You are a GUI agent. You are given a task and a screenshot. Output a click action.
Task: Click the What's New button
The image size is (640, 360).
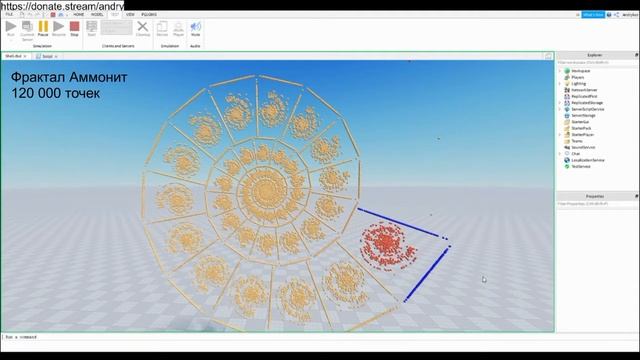(593, 15)
